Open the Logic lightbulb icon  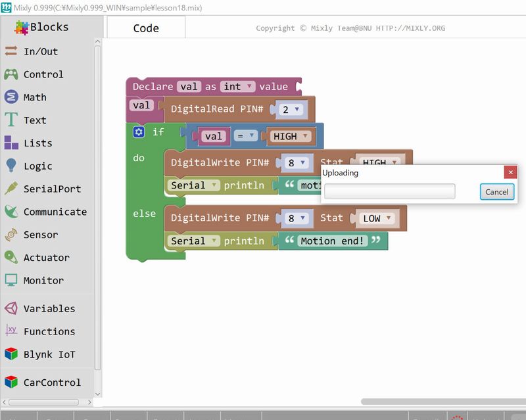[x=11, y=166]
